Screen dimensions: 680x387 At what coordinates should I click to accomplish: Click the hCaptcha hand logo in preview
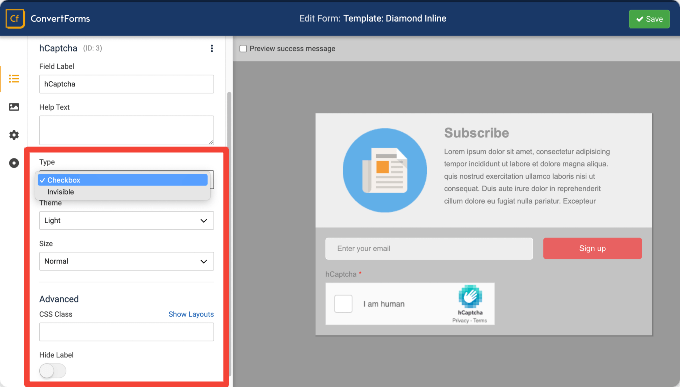pyautogui.click(x=470, y=296)
